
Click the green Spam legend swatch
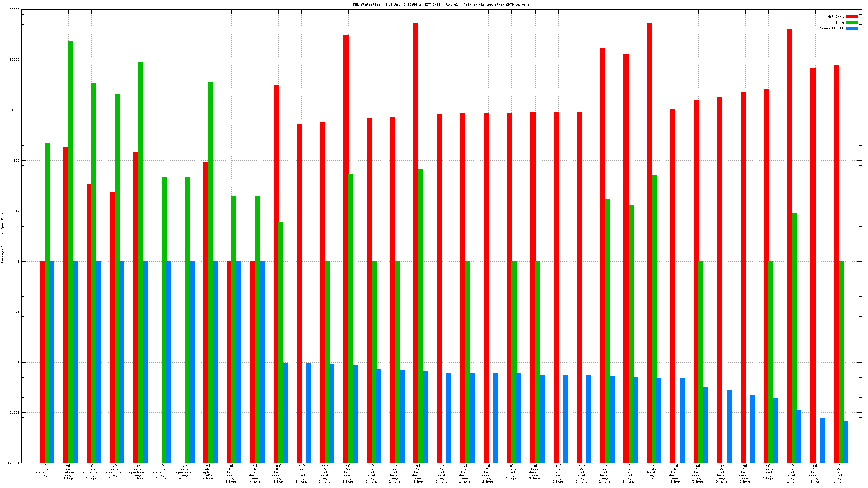pos(852,23)
